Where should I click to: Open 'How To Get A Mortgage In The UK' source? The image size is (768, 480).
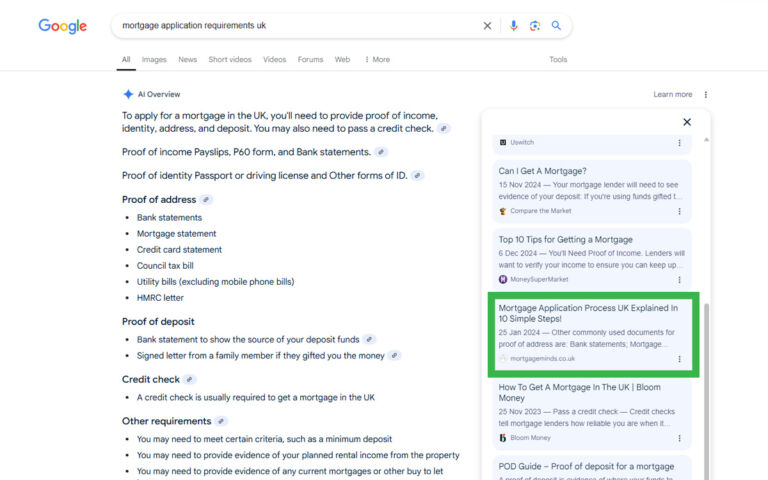click(x=579, y=393)
